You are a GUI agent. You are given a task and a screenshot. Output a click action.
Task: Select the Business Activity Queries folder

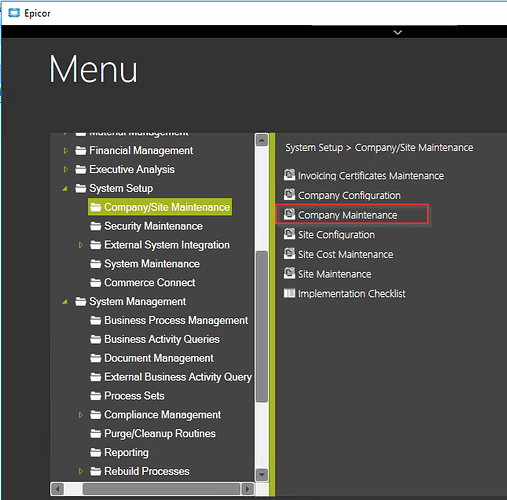click(155, 339)
